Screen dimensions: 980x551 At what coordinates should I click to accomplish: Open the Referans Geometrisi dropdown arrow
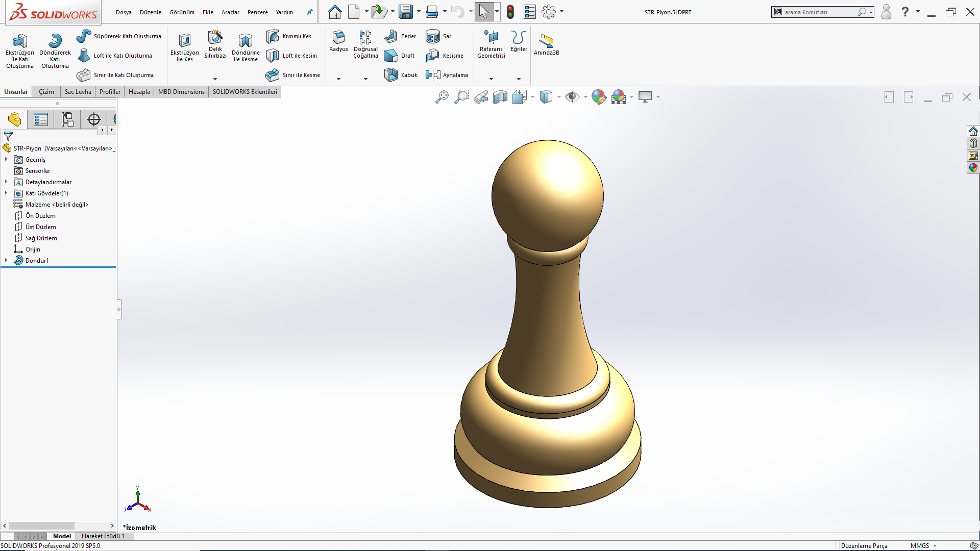[x=491, y=79]
